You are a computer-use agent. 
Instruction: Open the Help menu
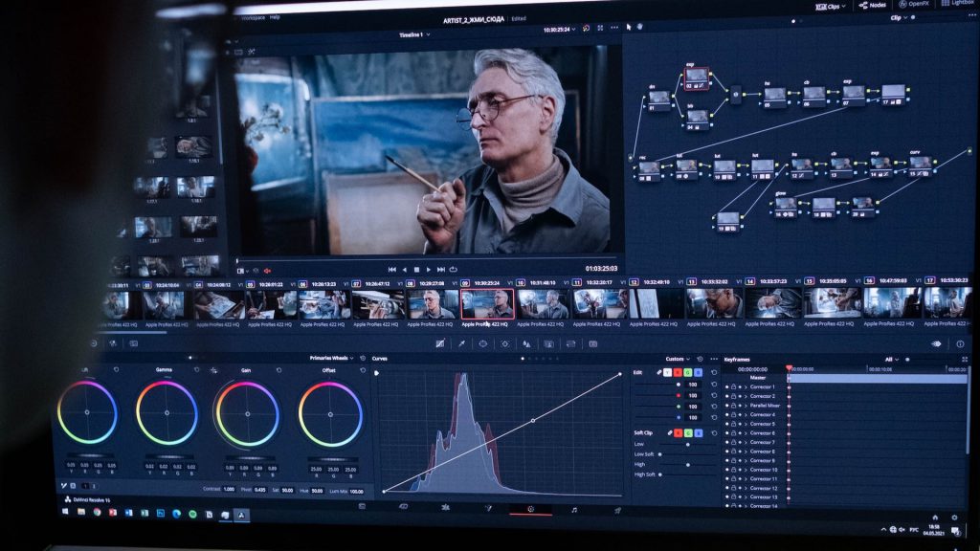(x=275, y=17)
